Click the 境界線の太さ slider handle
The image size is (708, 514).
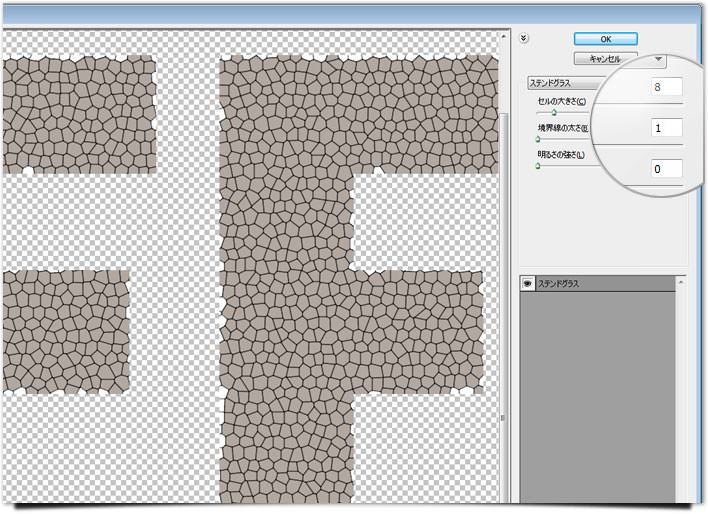[538, 139]
